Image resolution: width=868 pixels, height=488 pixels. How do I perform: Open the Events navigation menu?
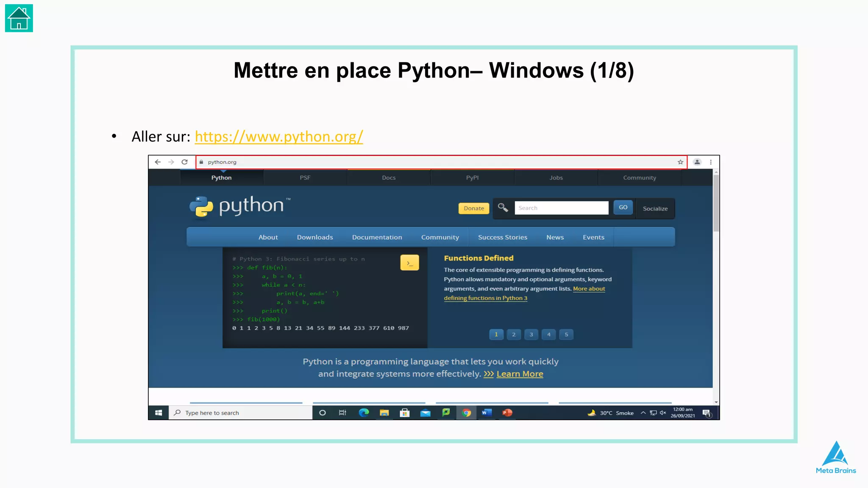[x=593, y=237]
